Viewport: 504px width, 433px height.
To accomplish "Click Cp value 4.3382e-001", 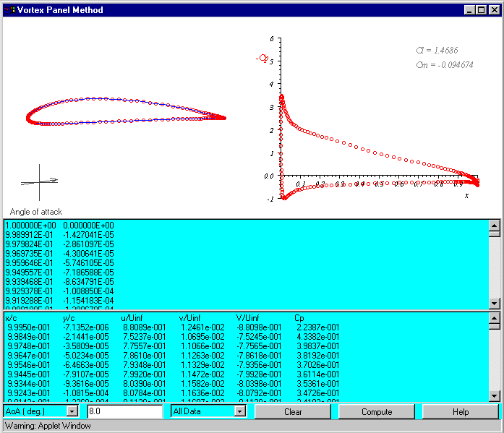I will (x=317, y=337).
